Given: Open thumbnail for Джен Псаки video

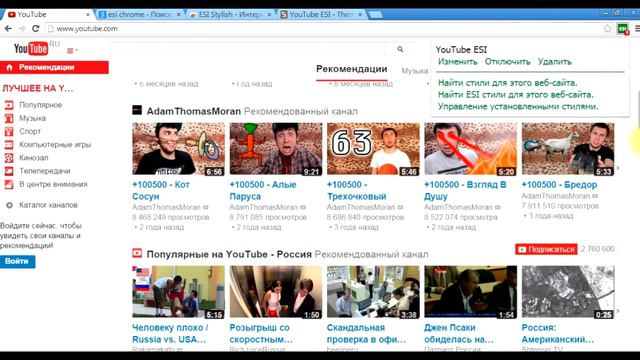Looking at the screenshot, I should click(x=471, y=292).
